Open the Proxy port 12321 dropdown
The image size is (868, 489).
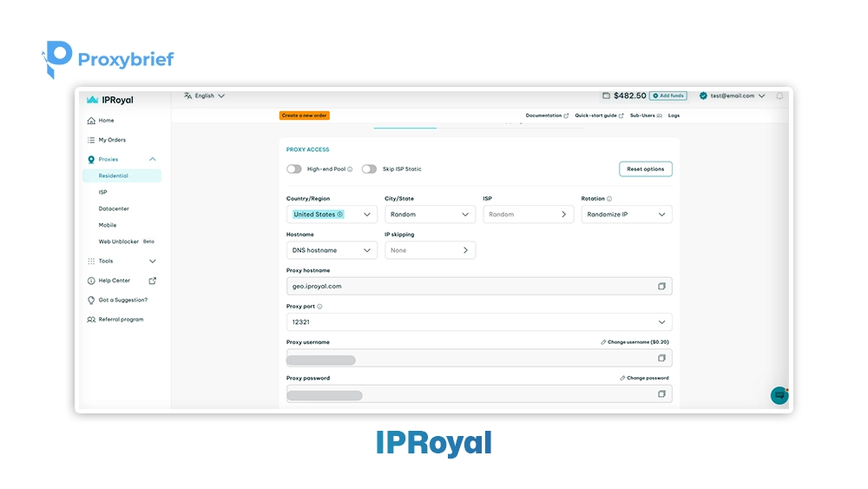pos(479,322)
